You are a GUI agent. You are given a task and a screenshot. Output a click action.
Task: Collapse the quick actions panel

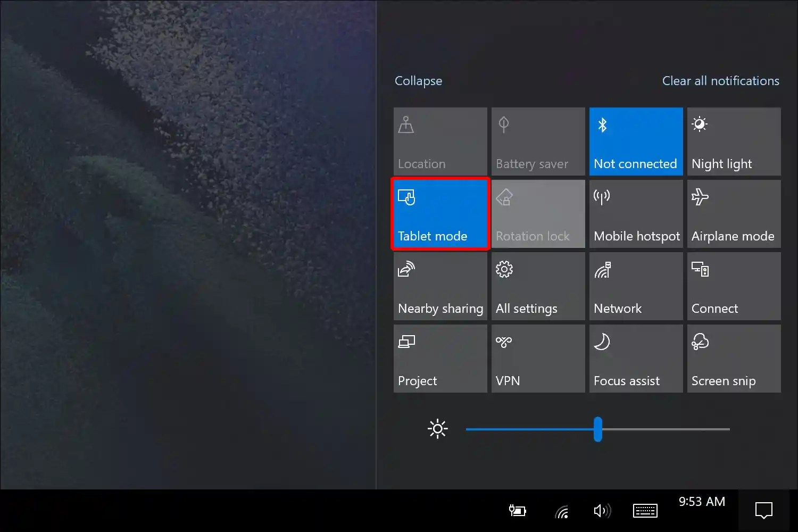(418, 80)
